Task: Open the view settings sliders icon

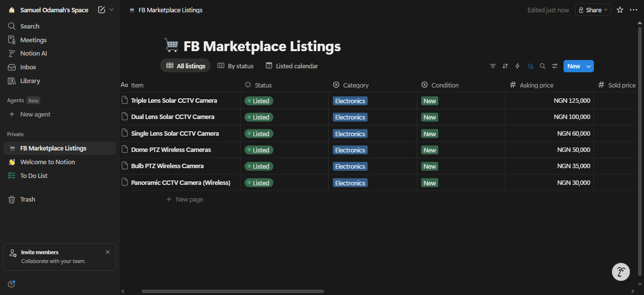Action: coord(555,66)
